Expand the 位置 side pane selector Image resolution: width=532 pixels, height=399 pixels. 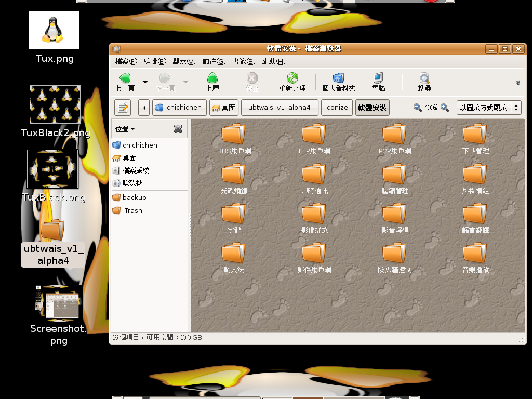[125, 129]
